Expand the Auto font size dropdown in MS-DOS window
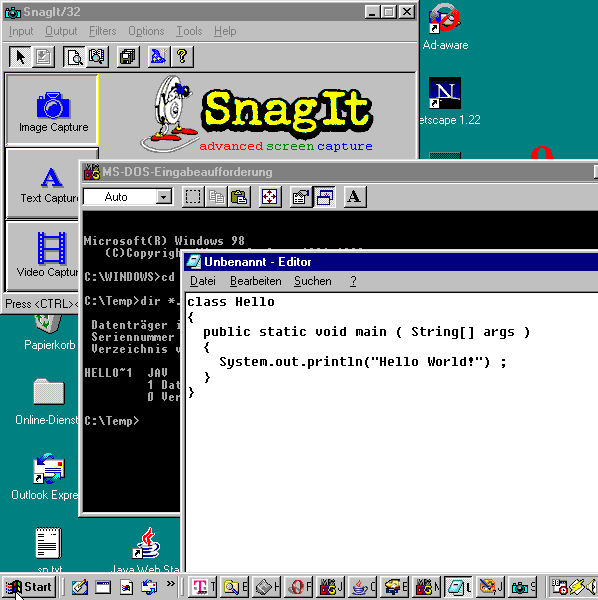The width and height of the screenshot is (598, 600). click(164, 197)
